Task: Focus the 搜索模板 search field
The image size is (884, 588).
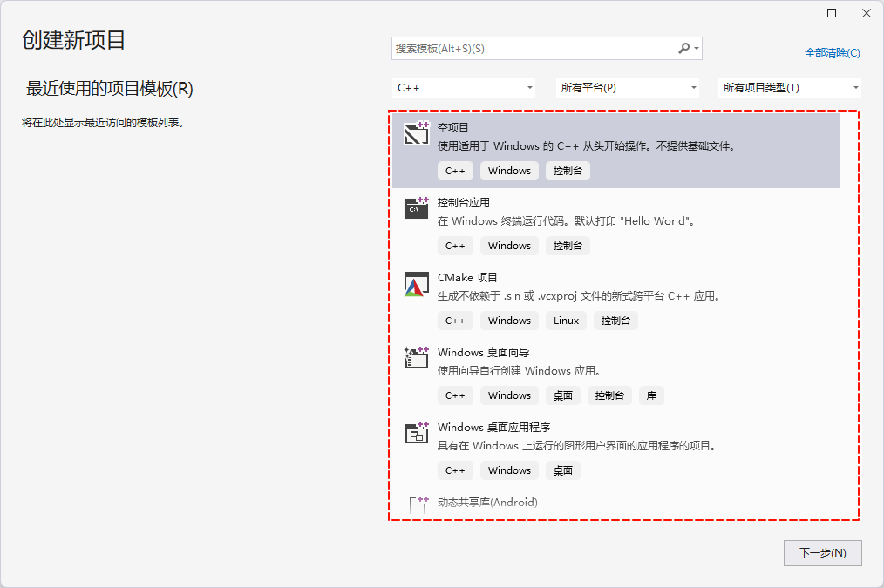Action: (532, 49)
